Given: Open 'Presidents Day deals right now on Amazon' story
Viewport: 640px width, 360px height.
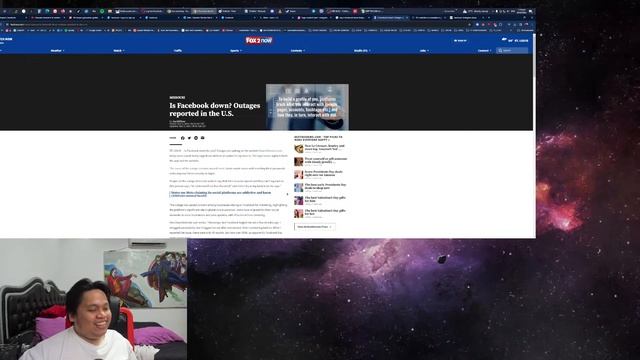Looking at the screenshot, I should click(324, 173).
